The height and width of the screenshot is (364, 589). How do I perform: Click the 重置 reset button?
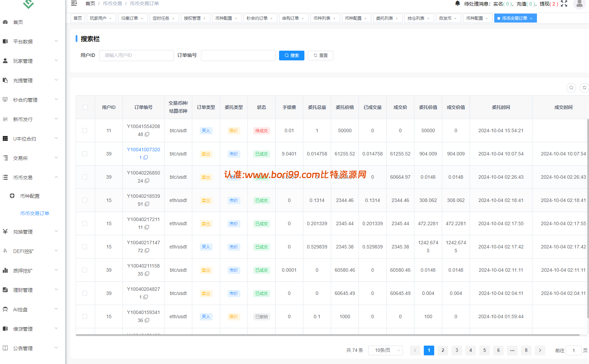click(320, 56)
